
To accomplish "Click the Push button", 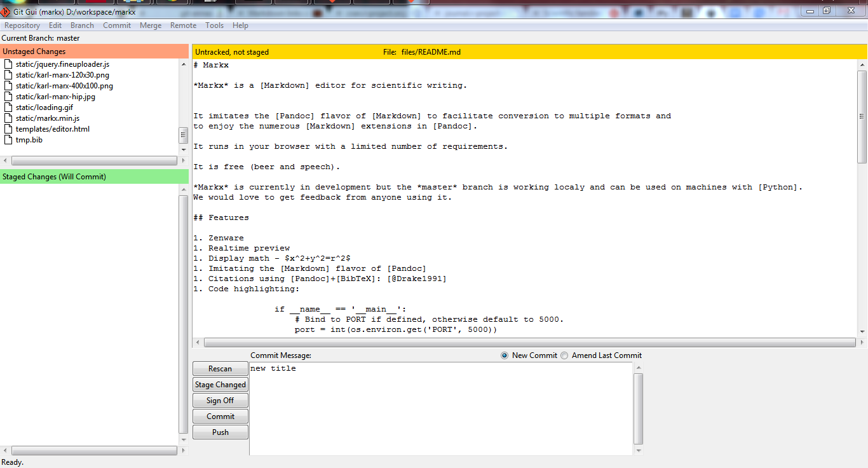I will coord(220,432).
